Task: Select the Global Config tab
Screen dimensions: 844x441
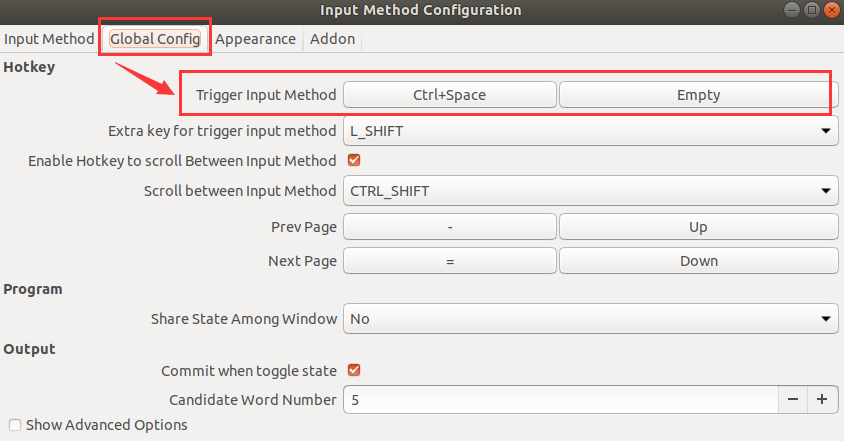Action: pyautogui.click(x=154, y=39)
